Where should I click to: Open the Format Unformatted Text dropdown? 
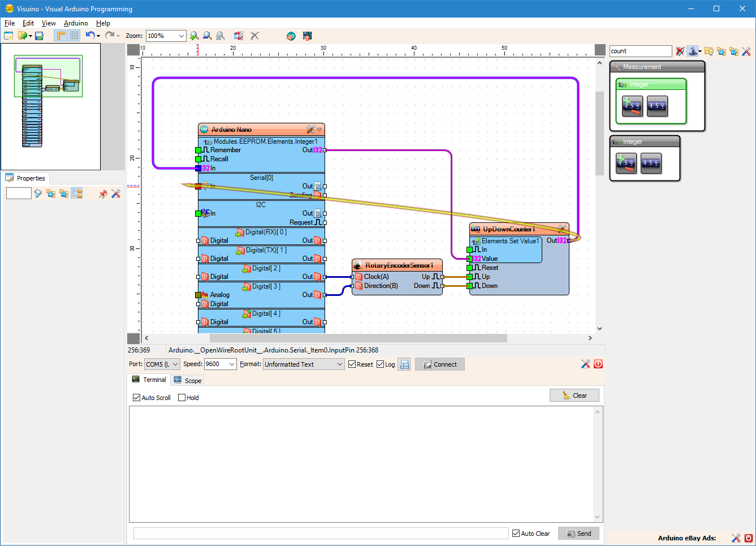(304, 364)
